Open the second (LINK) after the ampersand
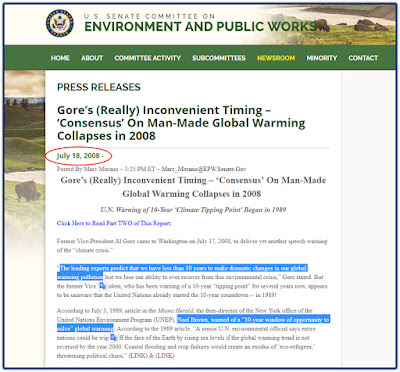The image size is (400, 372). tap(165, 356)
